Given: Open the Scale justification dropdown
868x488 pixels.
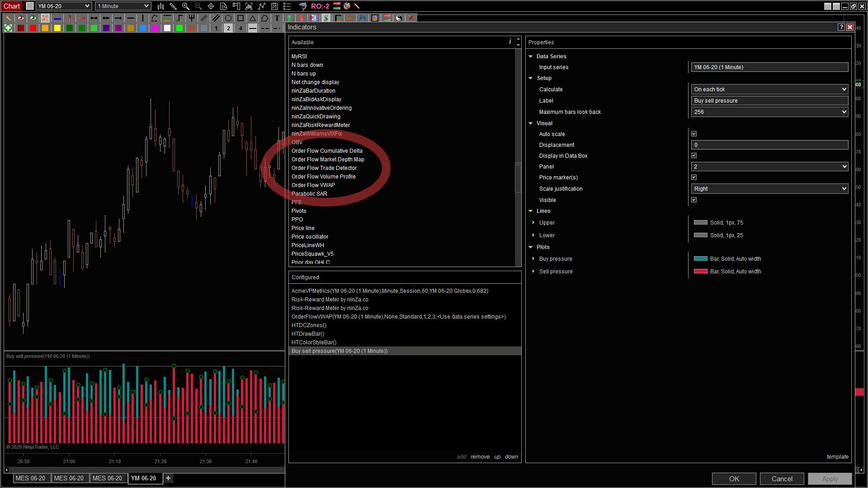Looking at the screenshot, I should [x=769, y=189].
